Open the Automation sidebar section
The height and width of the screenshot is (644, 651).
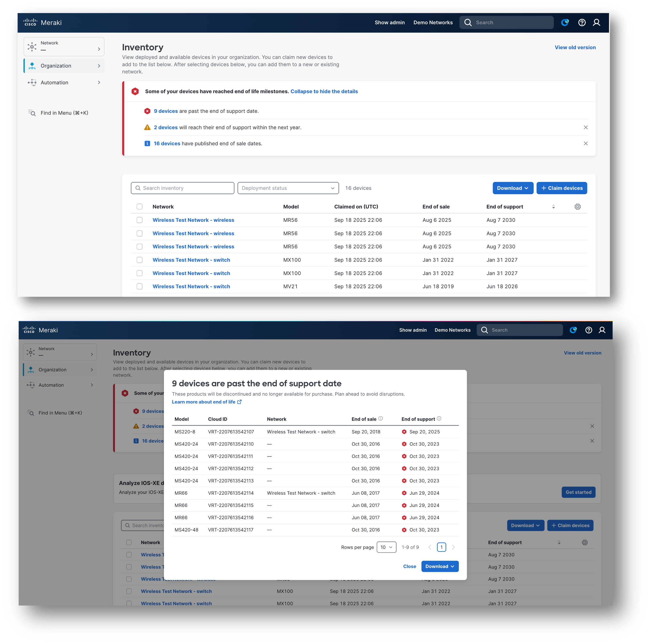point(64,82)
